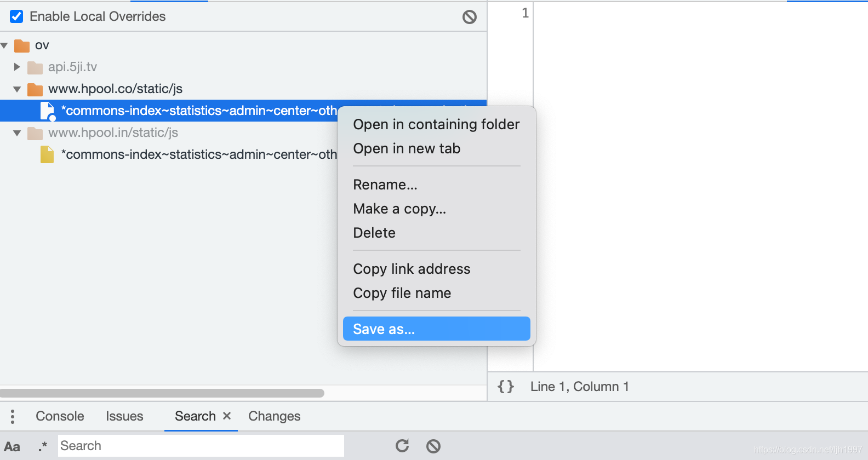Close the Search drawer tab
Image resolution: width=868 pixels, height=460 pixels.
coord(227,416)
